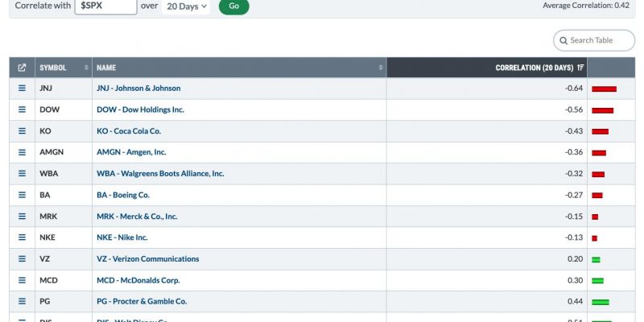The height and width of the screenshot is (322, 644).
Task: Open the row menu icon for NKE
Action: (x=23, y=237)
